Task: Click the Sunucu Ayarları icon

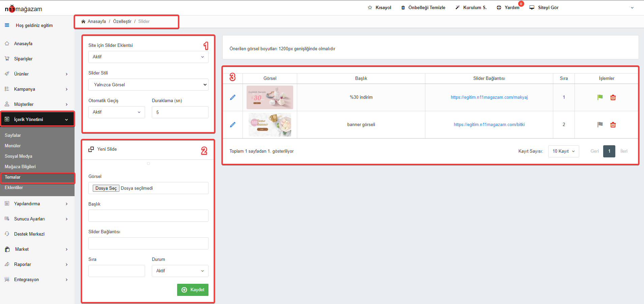Action: (7, 219)
